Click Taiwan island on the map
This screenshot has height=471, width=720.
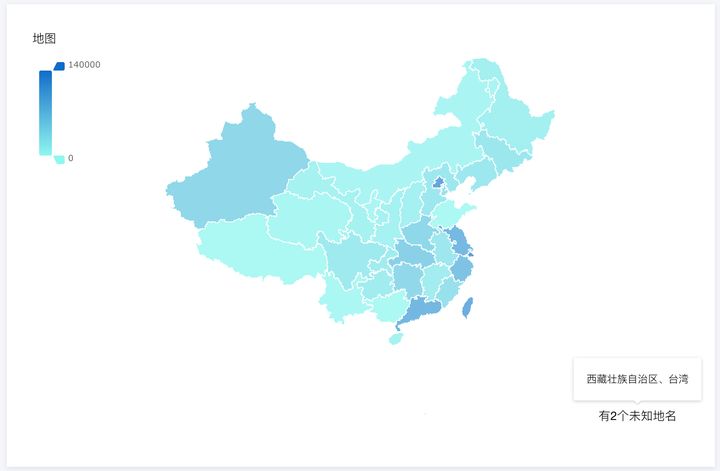point(467,308)
